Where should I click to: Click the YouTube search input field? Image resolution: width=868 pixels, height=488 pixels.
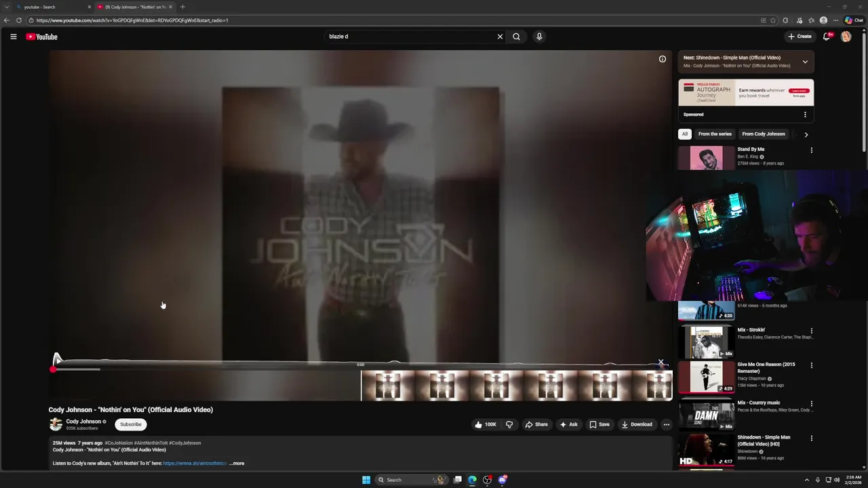[x=410, y=37]
